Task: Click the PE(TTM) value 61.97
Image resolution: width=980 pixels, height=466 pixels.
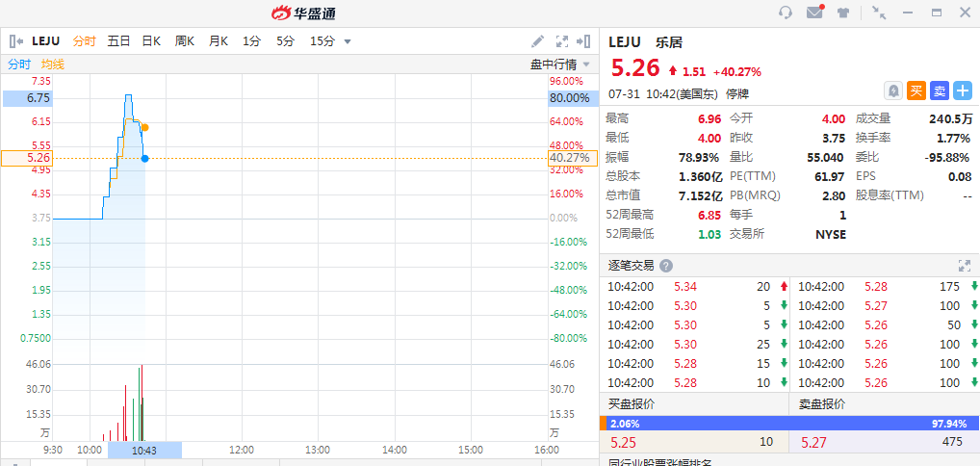Action: [830, 176]
